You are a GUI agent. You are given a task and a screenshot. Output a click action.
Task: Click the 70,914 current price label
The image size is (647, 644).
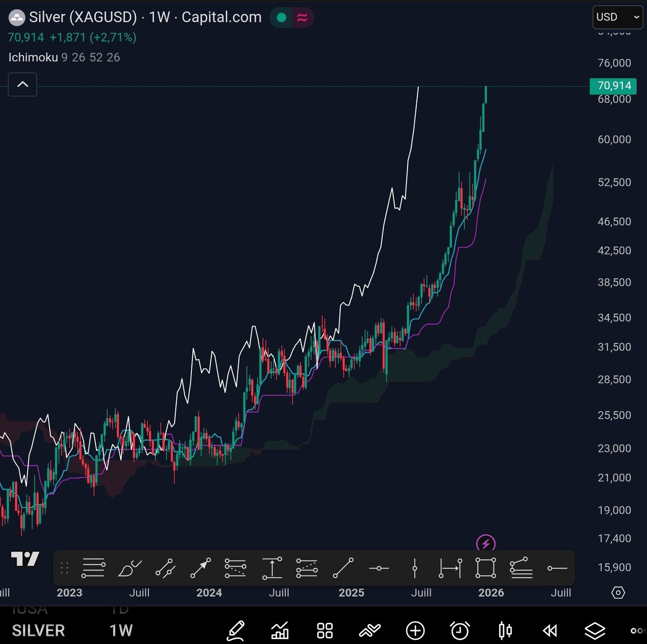[x=614, y=86]
